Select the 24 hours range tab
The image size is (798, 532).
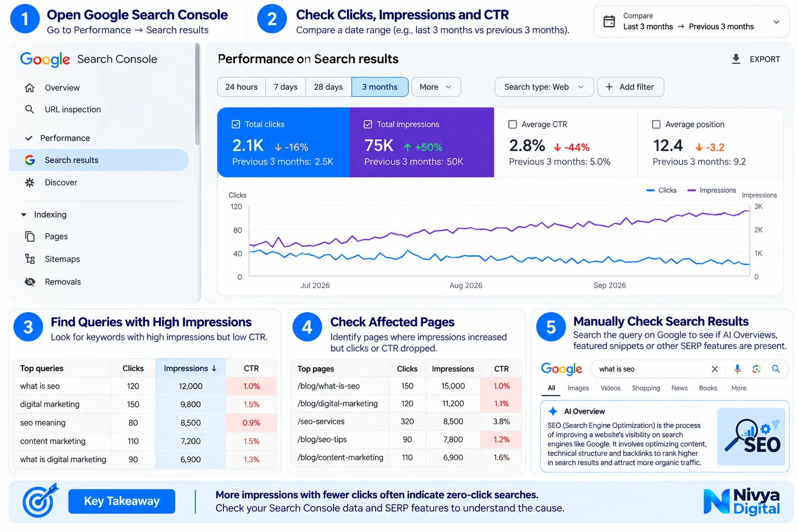242,87
